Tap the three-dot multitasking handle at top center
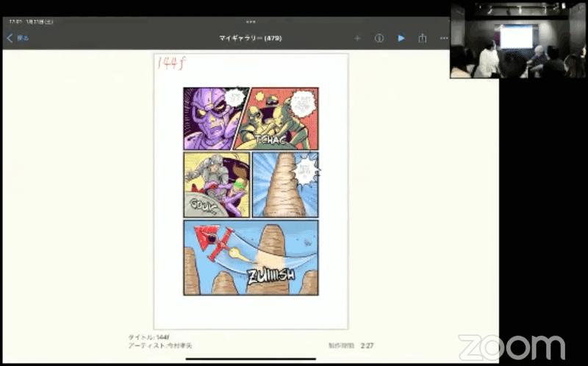This screenshot has width=588, height=366. tap(251, 22)
